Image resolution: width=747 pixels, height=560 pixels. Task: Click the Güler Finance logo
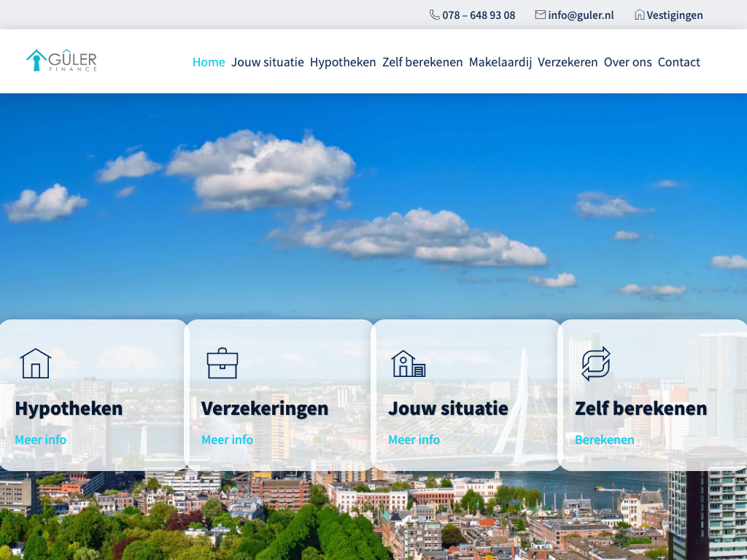61,61
